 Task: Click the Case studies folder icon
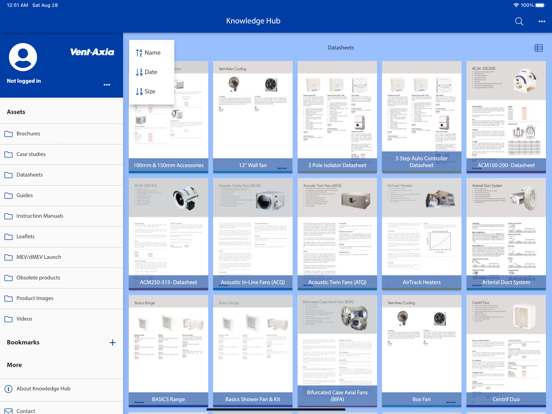8,154
